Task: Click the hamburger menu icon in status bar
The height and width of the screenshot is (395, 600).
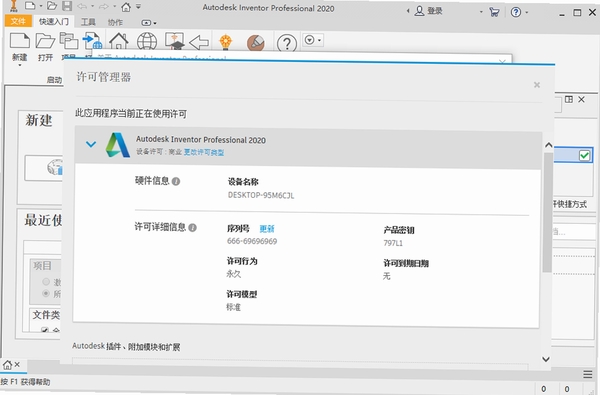Action: pos(588,374)
